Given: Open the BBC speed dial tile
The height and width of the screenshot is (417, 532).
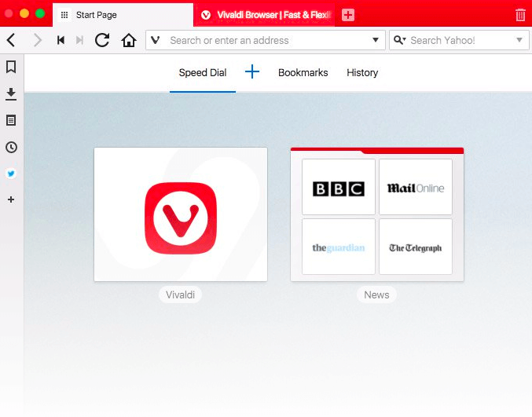Looking at the screenshot, I should (x=338, y=187).
